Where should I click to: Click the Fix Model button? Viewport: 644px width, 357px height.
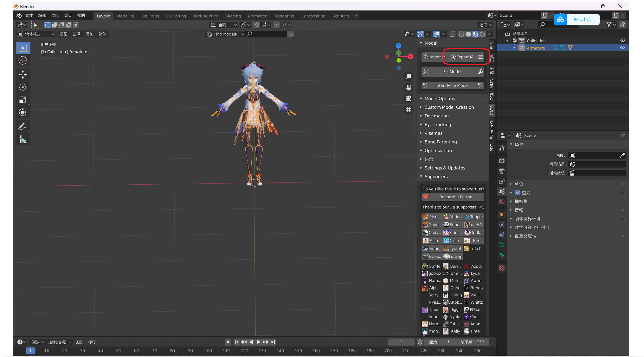click(x=452, y=72)
